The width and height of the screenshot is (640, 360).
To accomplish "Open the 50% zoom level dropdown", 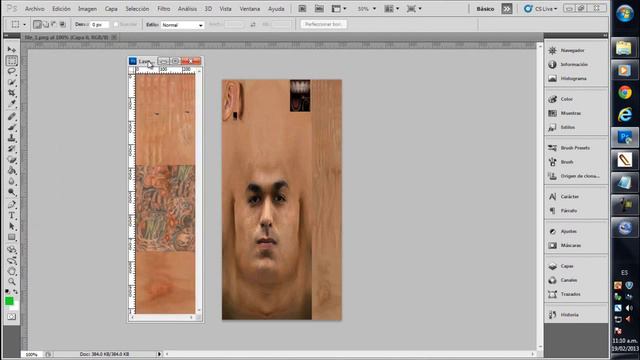I will [367, 9].
